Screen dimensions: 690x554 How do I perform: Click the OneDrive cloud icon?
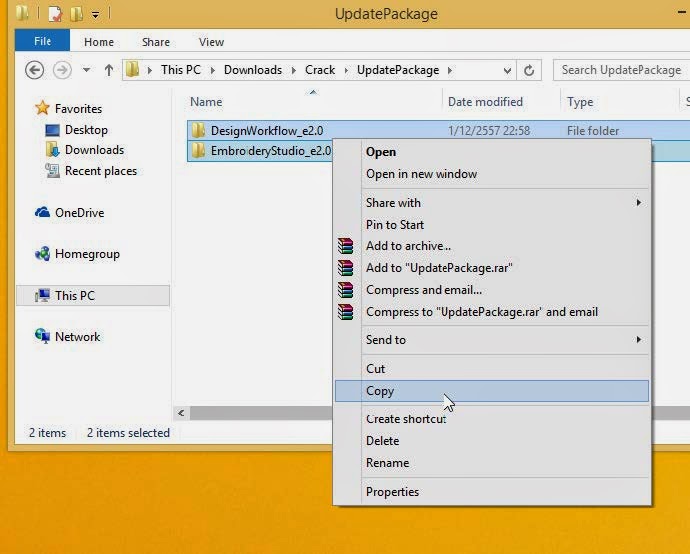pyautogui.click(x=42, y=213)
